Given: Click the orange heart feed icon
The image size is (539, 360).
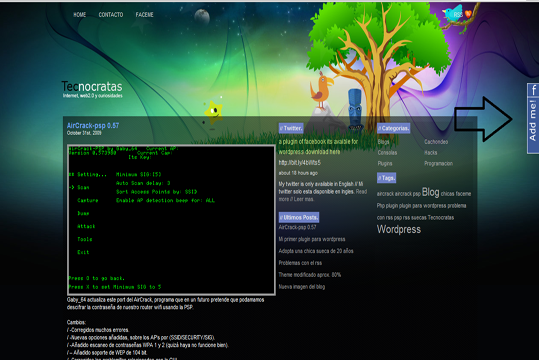Looking at the screenshot, I should pos(468,14).
